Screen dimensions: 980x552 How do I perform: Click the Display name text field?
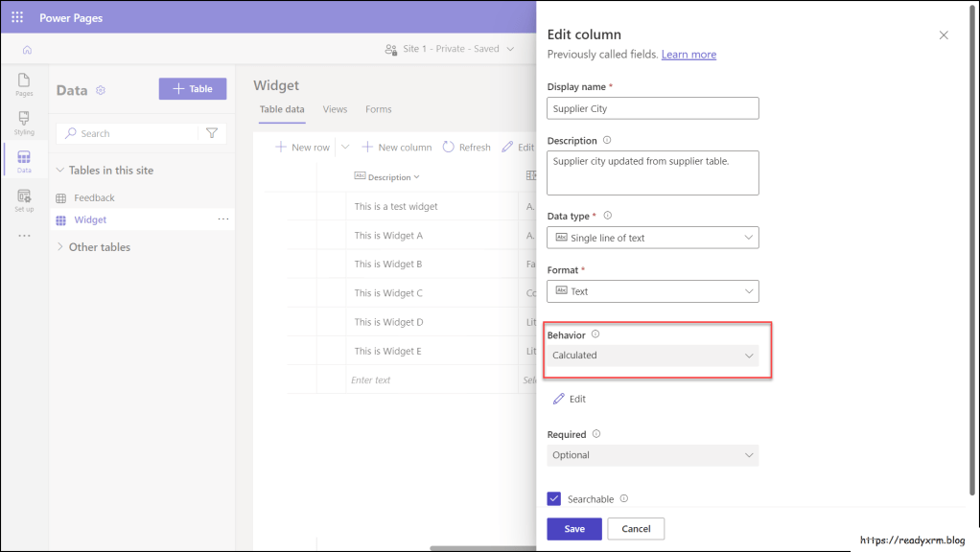pyautogui.click(x=652, y=108)
